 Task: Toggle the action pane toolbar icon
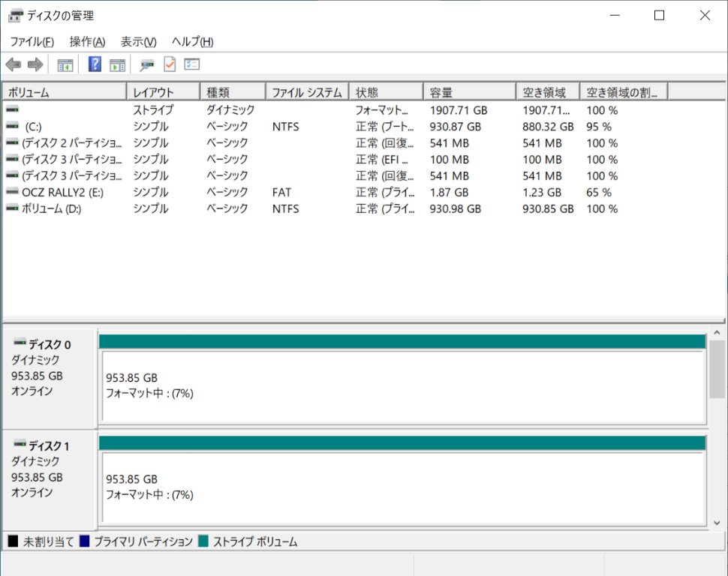[x=117, y=64]
